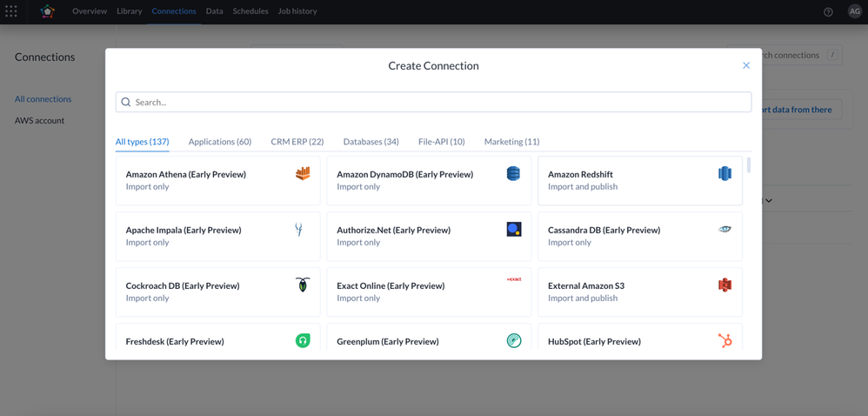Click the connector list scrollbar
The width and height of the screenshot is (868, 416).
tap(749, 165)
